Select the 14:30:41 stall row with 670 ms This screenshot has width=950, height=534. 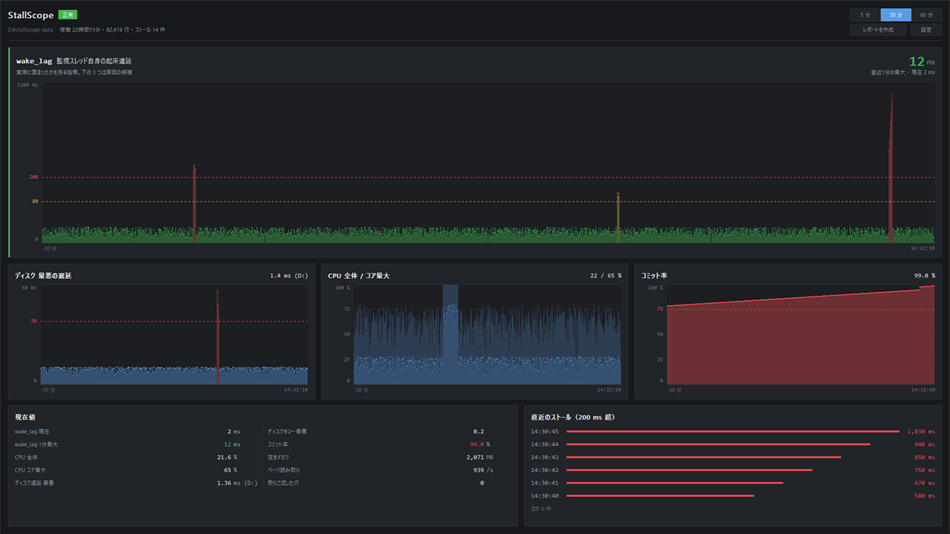pyautogui.click(x=732, y=483)
